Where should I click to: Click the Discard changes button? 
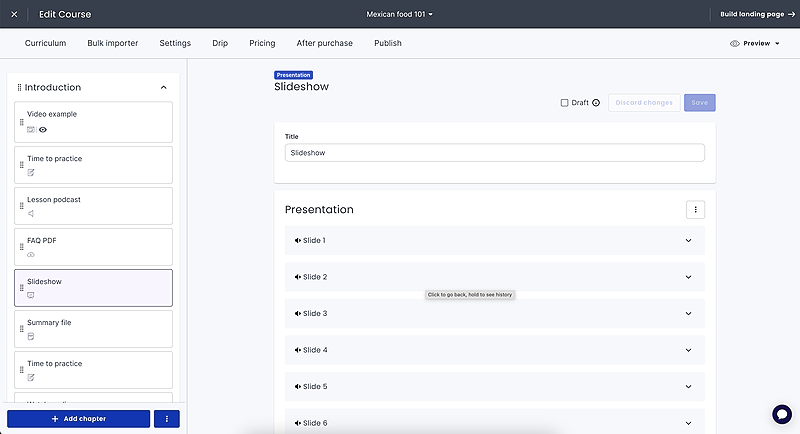tap(644, 103)
